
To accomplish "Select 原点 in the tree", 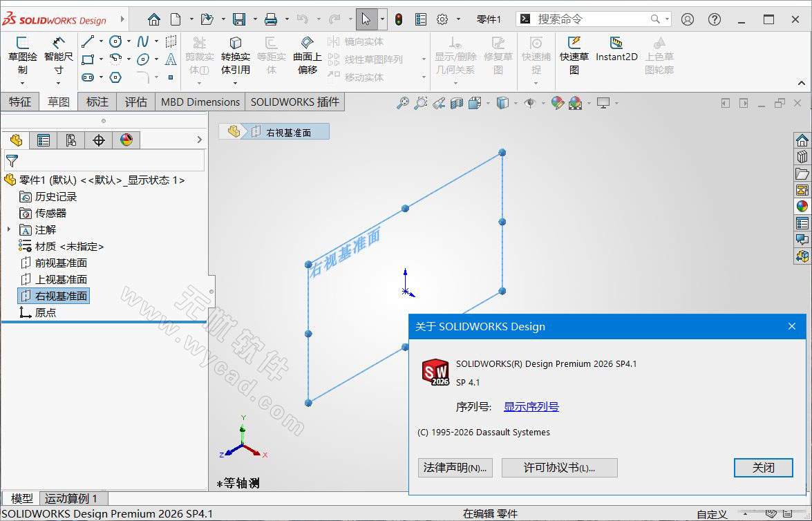I will pos(38,312).
